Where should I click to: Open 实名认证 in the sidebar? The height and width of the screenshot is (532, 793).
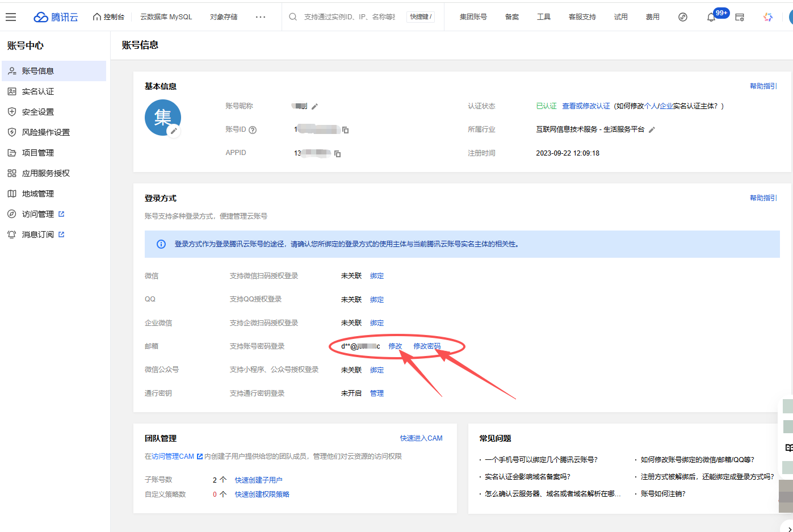(38, 91)
